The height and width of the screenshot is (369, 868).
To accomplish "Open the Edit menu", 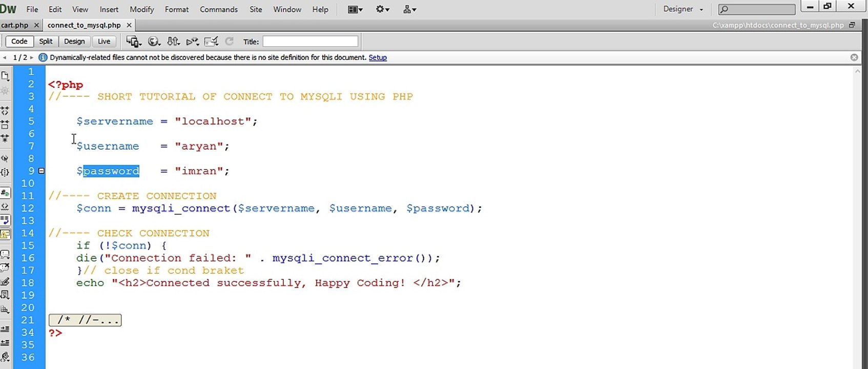I will [x=55, y=9].
